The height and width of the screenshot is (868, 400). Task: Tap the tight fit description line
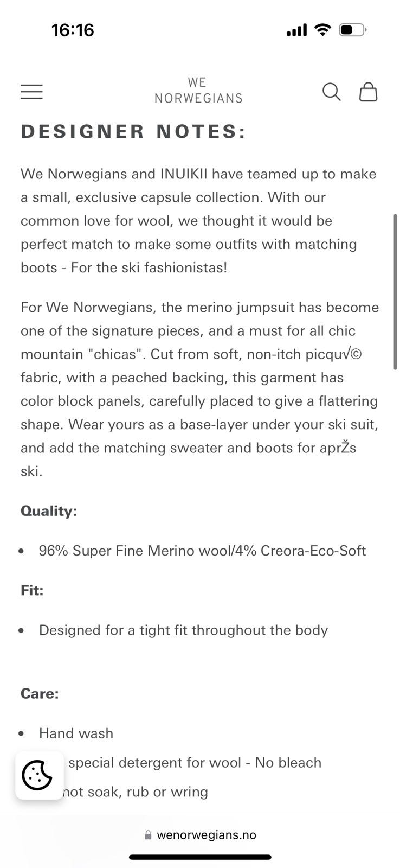(183, 630)
